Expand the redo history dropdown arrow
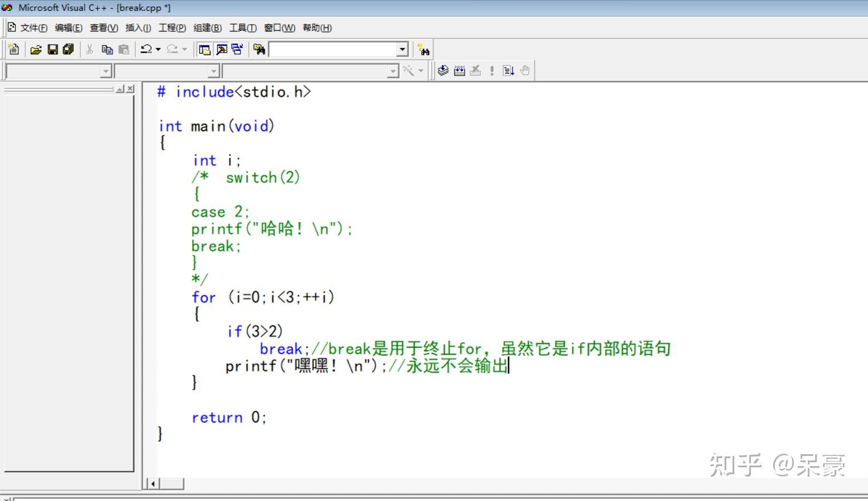The height and width of the screenshot is (501, 868). tap(185, 50)
